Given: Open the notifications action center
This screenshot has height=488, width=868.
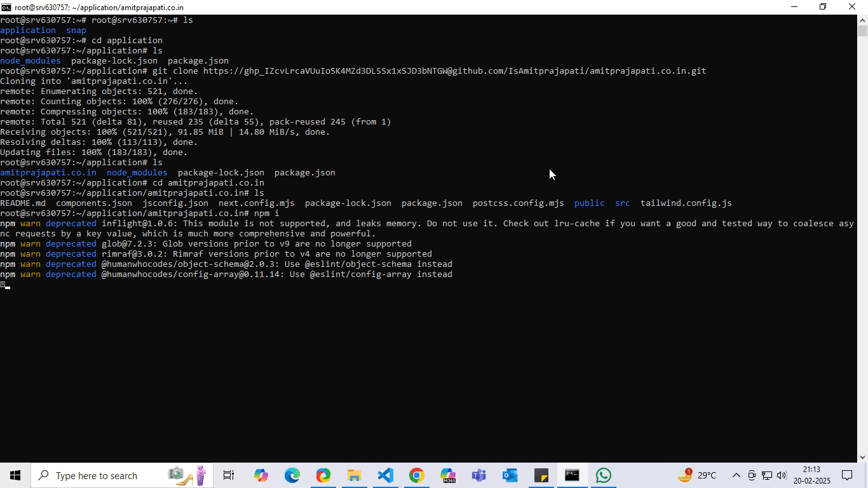Looking at the screenshot, I should click(x=846, y=475).
